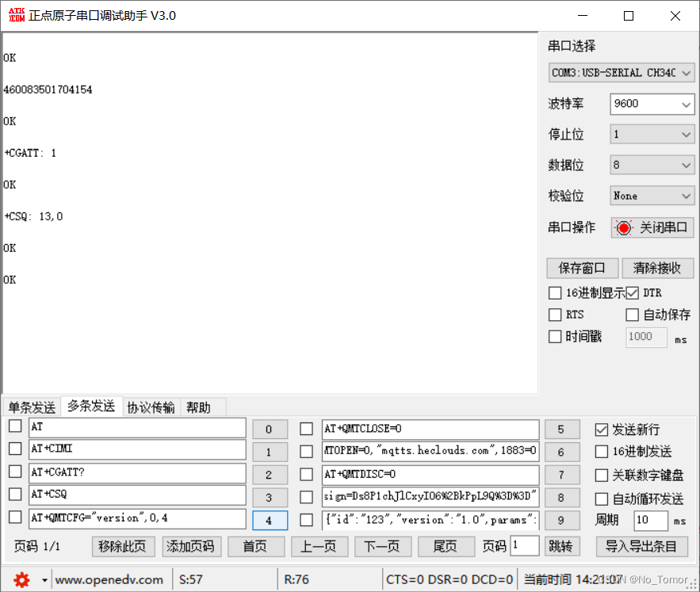Enable the 关联数字键盘 checkbox
700x592 pixels.
(602, 476)
